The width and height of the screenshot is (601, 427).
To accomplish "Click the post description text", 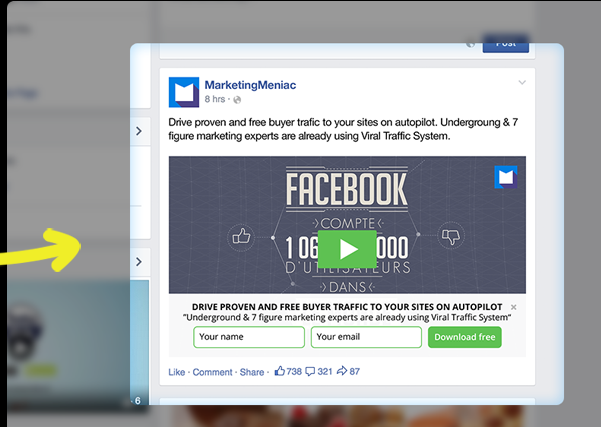I will (343, 129).
